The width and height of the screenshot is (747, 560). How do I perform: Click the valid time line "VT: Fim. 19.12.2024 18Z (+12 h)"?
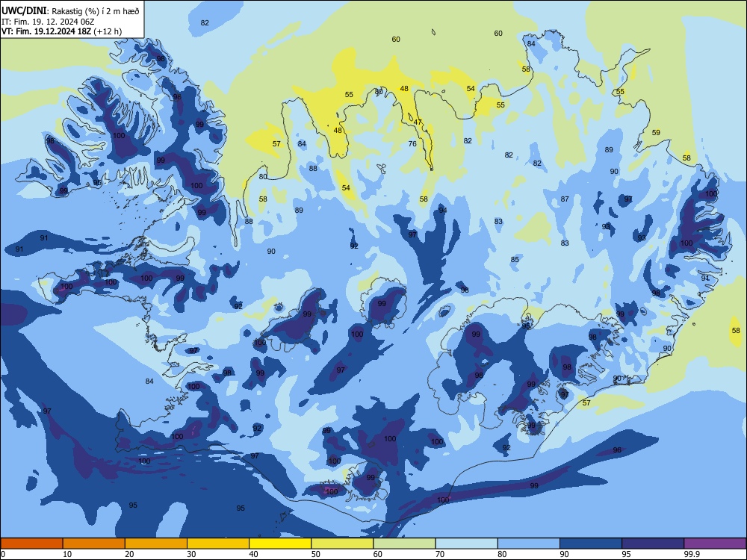[x=61, y=31]
